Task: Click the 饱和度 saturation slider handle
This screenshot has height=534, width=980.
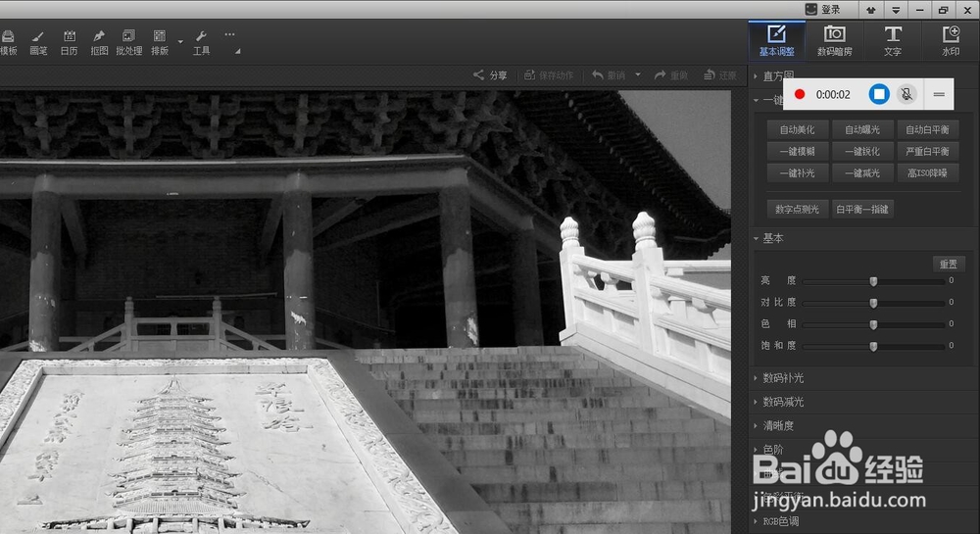Action: 874,346
